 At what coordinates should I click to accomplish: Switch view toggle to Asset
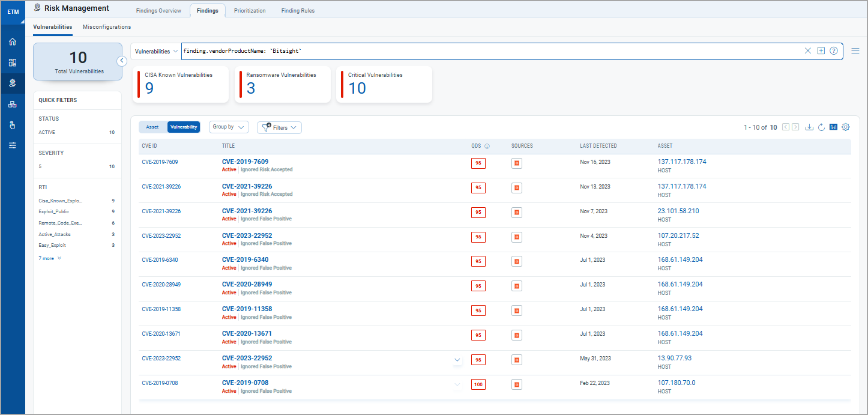pos(152,127)
